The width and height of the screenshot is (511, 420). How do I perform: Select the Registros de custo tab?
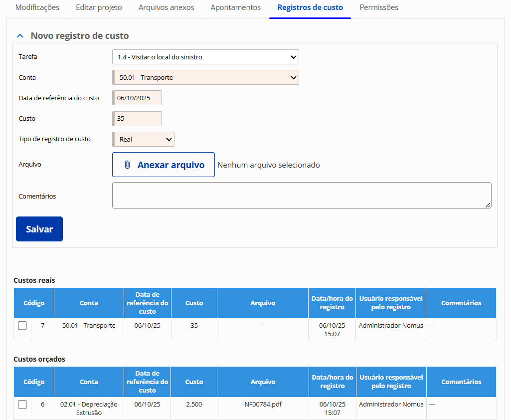coord(310,7)
